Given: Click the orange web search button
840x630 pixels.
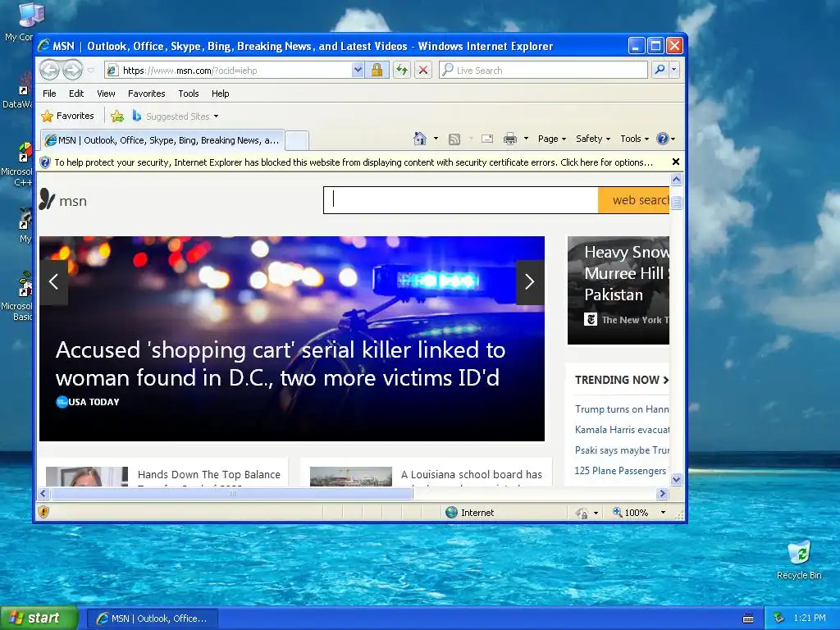Looking at the screenshot, I should 634,200.
